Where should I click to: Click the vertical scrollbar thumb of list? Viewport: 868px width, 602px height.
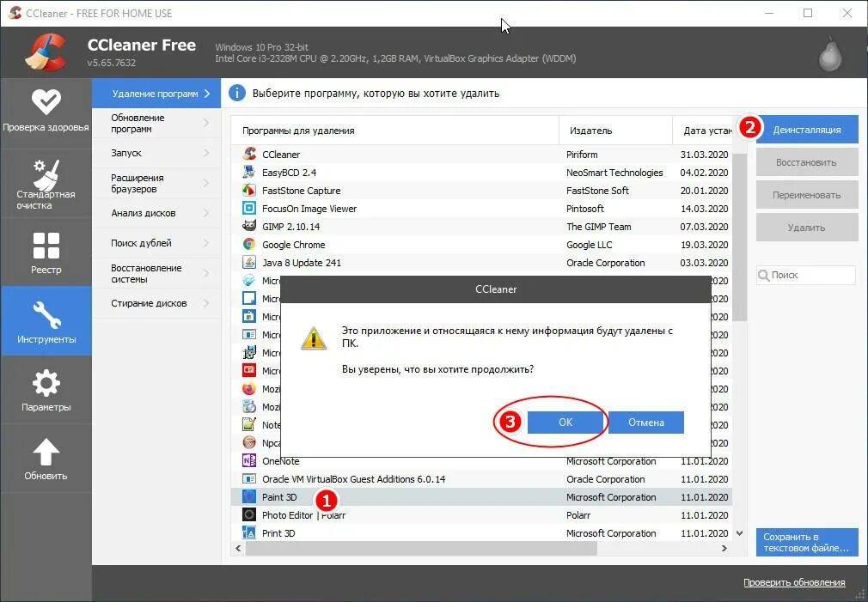coord(740,236)
